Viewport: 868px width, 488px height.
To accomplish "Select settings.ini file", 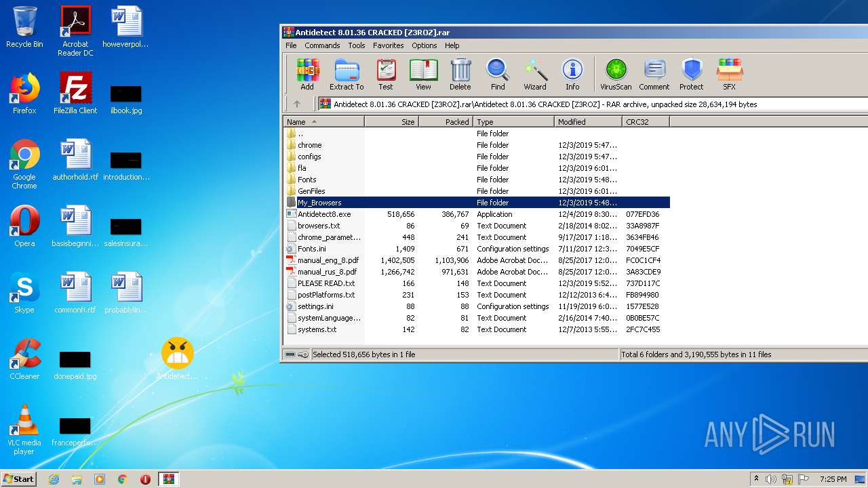I will pyautogui.click(x=476, y=306).
